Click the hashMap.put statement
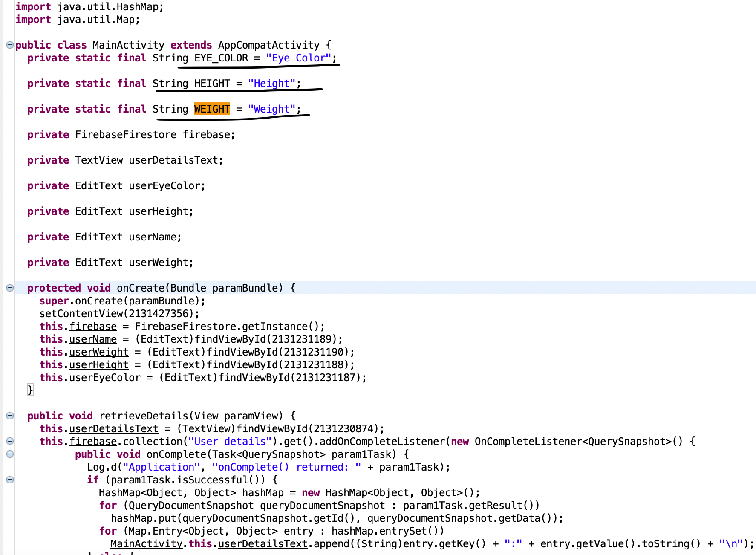 (x=337, y=518)
